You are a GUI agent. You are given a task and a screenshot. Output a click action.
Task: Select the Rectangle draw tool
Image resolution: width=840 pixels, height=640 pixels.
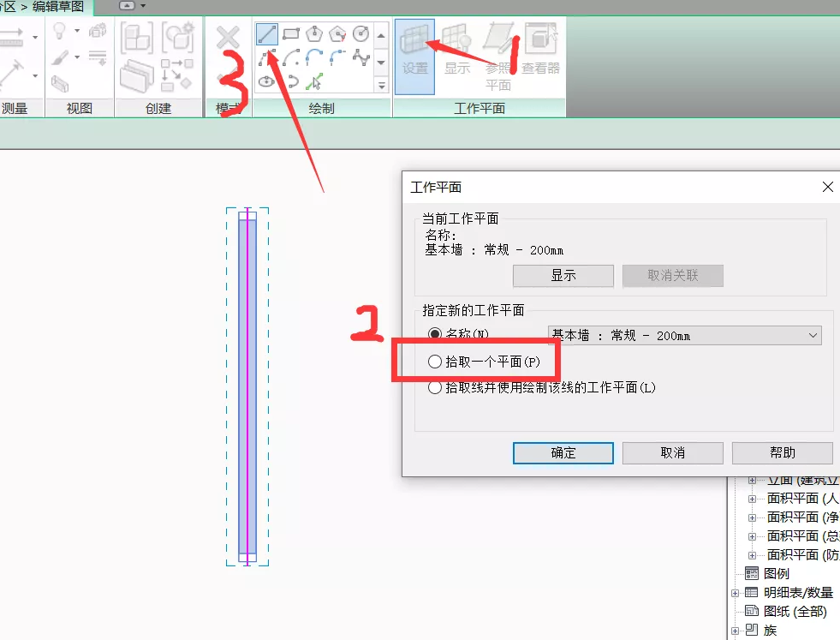[x=291, y=35]
